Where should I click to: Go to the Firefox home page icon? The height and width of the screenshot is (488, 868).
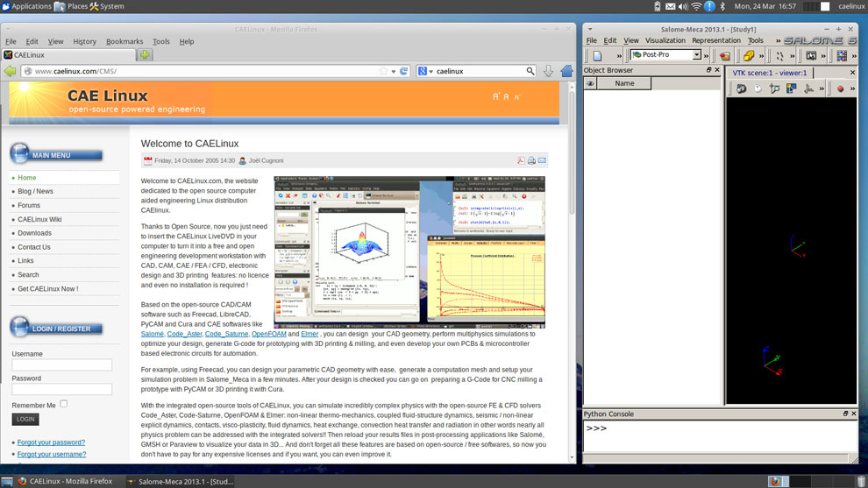tap(567, 71)
